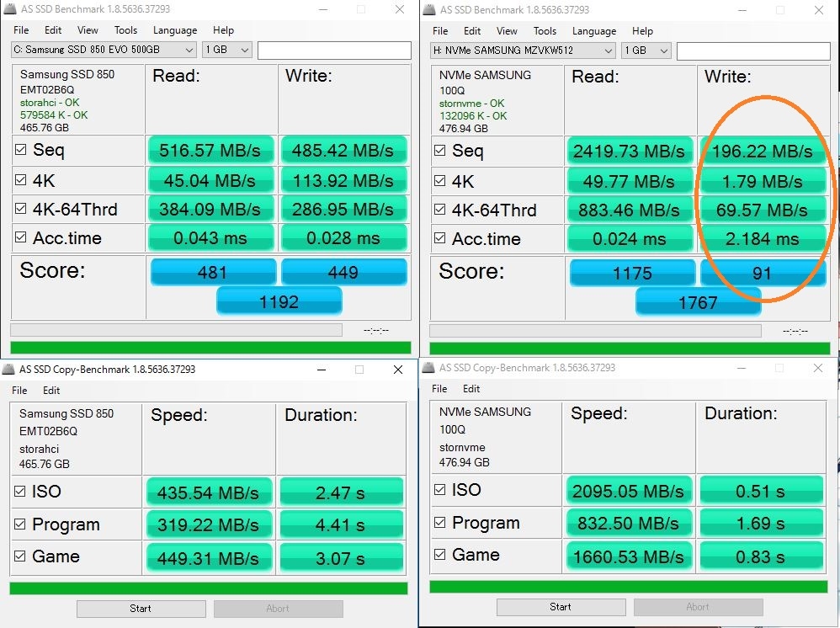
Task: Open Edit menu in left Copy-Benchmark window
Action: tap(51, 390)
